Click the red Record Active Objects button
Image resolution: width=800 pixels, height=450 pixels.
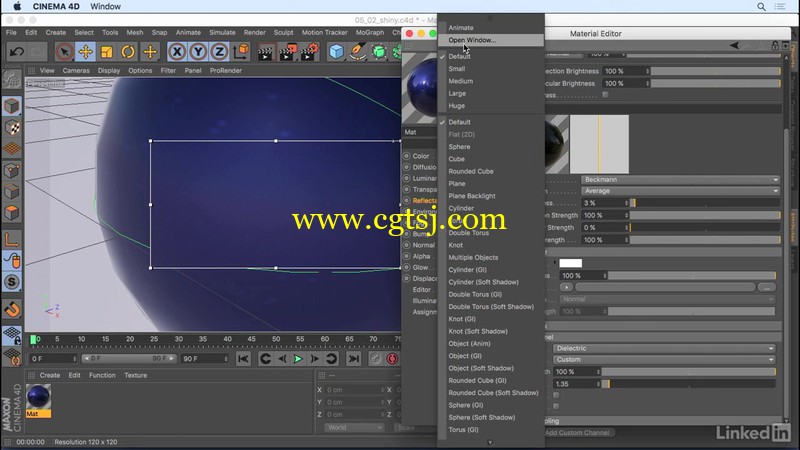pos(392,359)
